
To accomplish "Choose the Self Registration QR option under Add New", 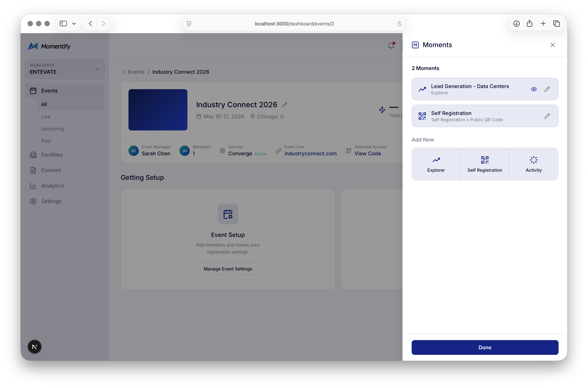I will [485, 164].
